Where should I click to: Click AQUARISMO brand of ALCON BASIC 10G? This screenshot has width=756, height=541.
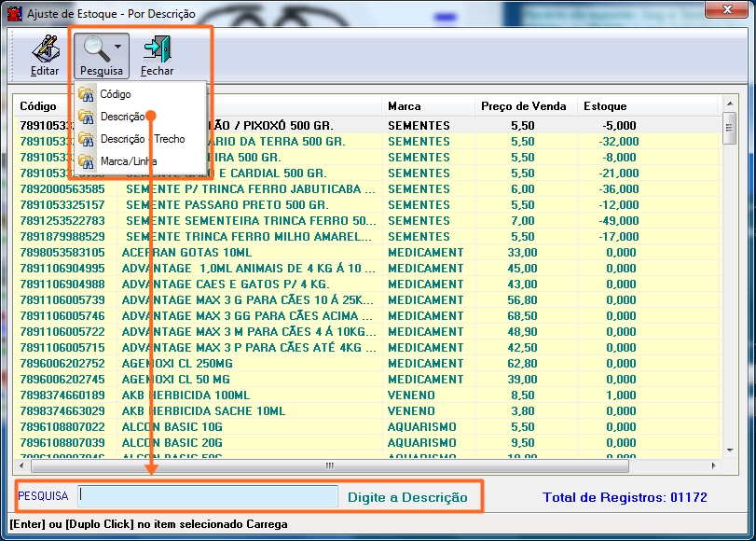click(422, 427)
